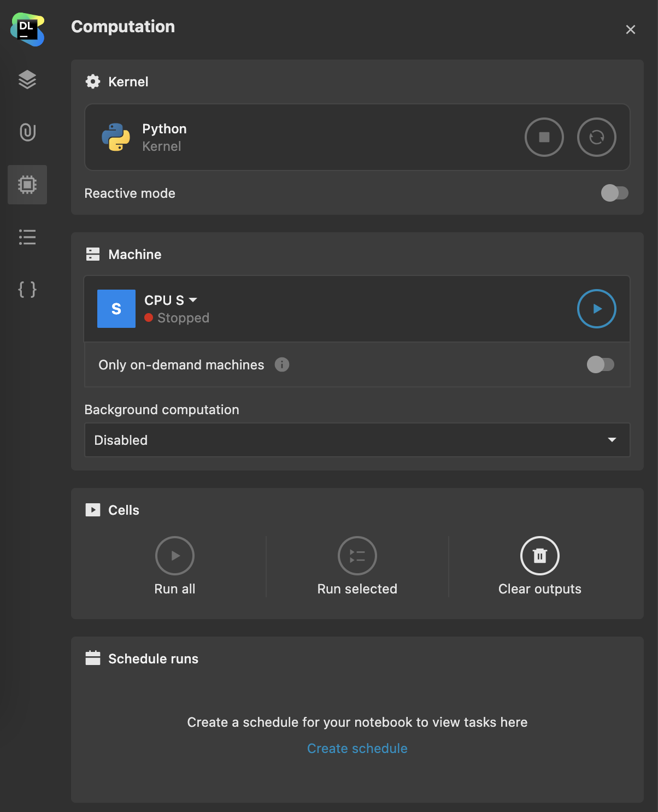The height and width of the screenshot is (812, 658).
Task: View on-demand machines info tooltip icon
Action: (282, 364)
